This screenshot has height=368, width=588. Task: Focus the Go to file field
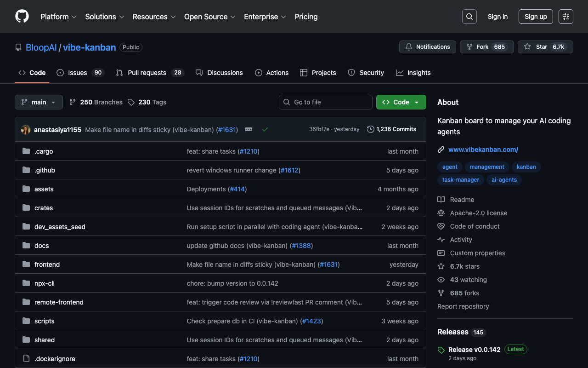[x=326, y=102]
